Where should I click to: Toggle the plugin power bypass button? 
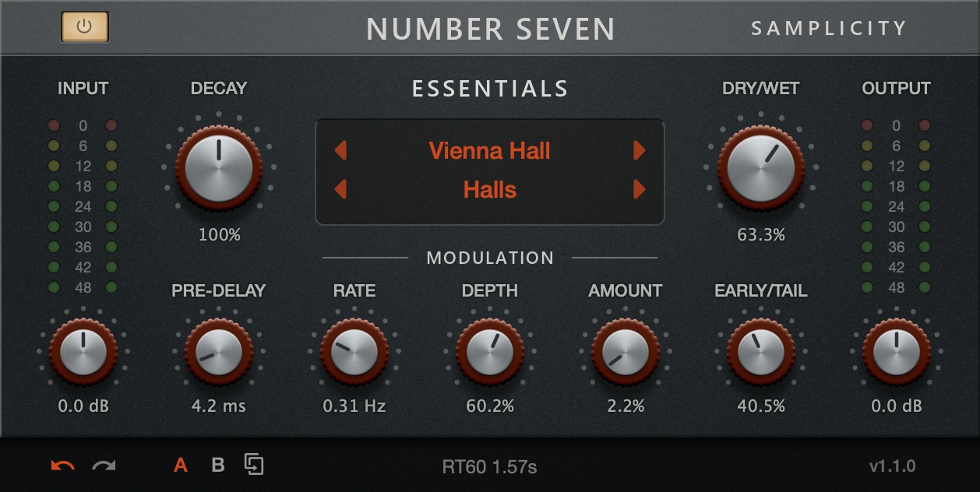tap(85, 26)
